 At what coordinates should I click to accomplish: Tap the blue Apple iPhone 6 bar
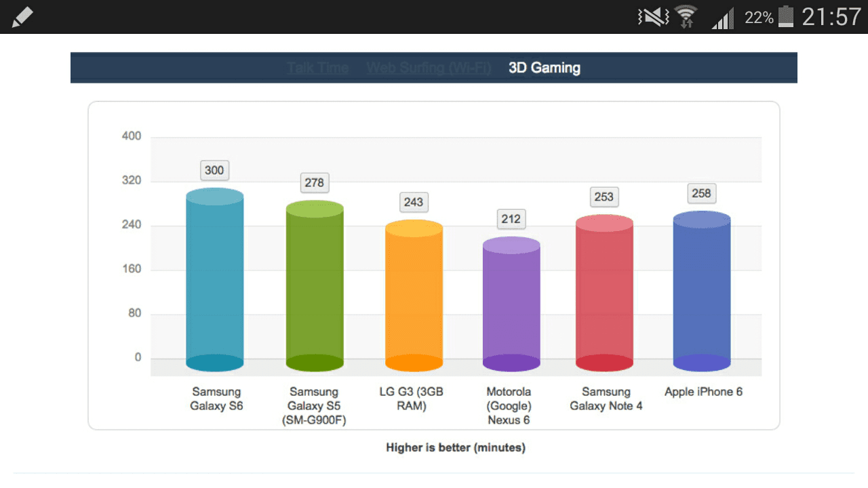[x=702, y=291]
